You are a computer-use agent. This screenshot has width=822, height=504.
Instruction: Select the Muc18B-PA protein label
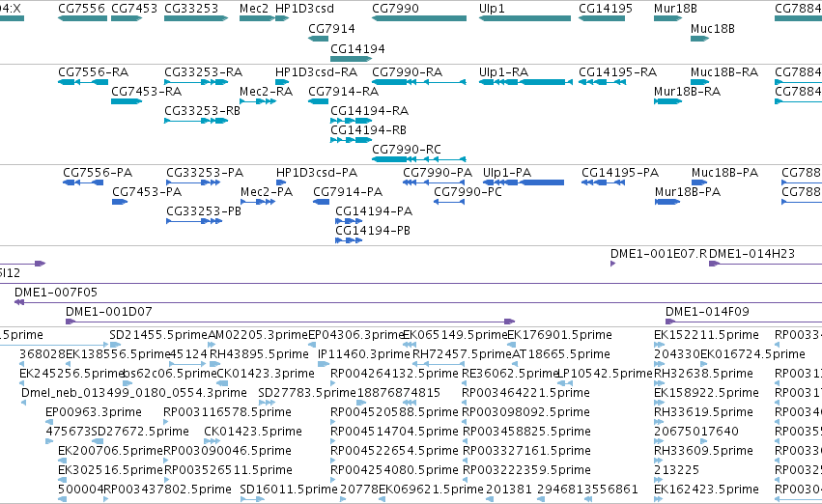724,173
